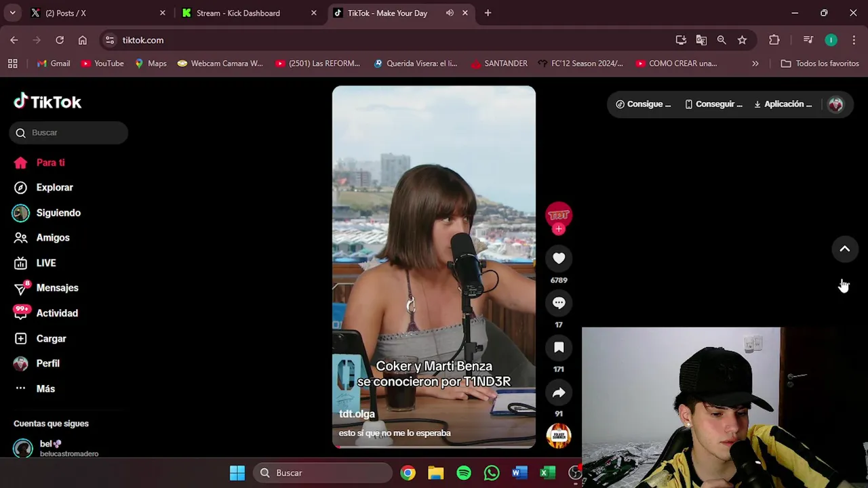Open followed account bel
Viewport: 868px width, 488px height.
(56, 448)
